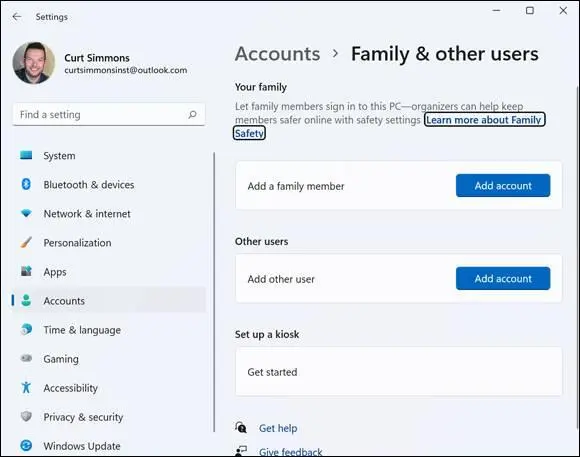Click the search magnifier icon

click(x=192, y=114)
